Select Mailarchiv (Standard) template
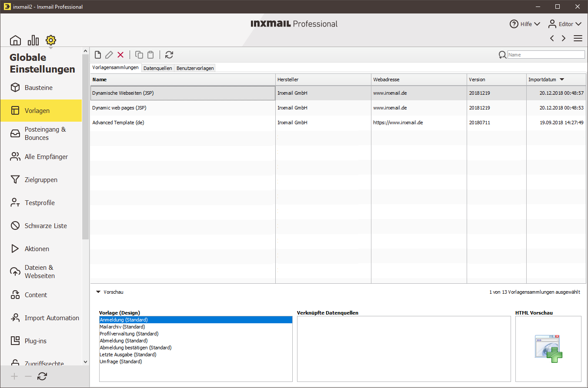 (x=196, y=327)
